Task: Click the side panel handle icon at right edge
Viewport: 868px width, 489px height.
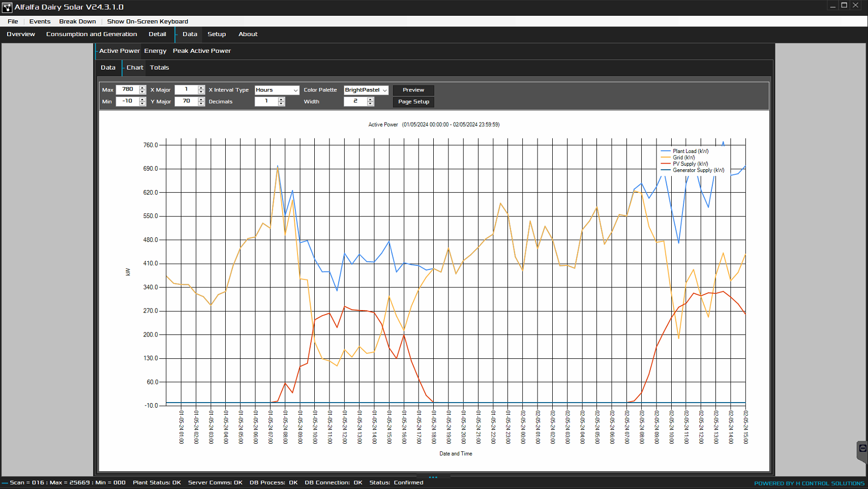Action: tap(862, 448)
